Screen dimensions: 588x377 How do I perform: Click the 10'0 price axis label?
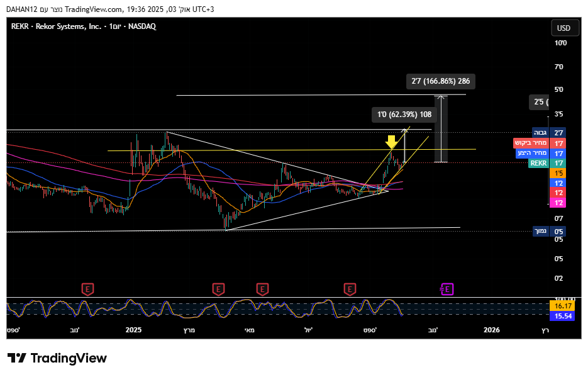[560, 43]
